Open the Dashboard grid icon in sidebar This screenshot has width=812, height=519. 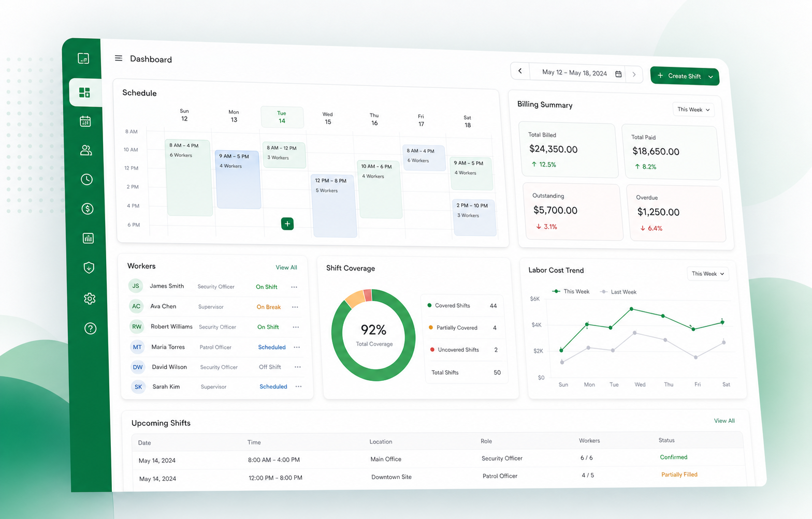click(x=84, y=93)
